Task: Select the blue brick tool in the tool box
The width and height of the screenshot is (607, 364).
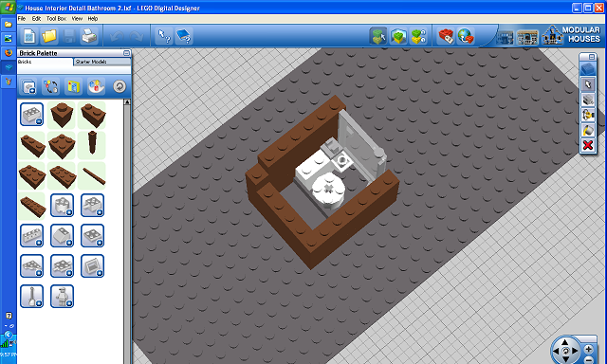Action: pos(588,69)
